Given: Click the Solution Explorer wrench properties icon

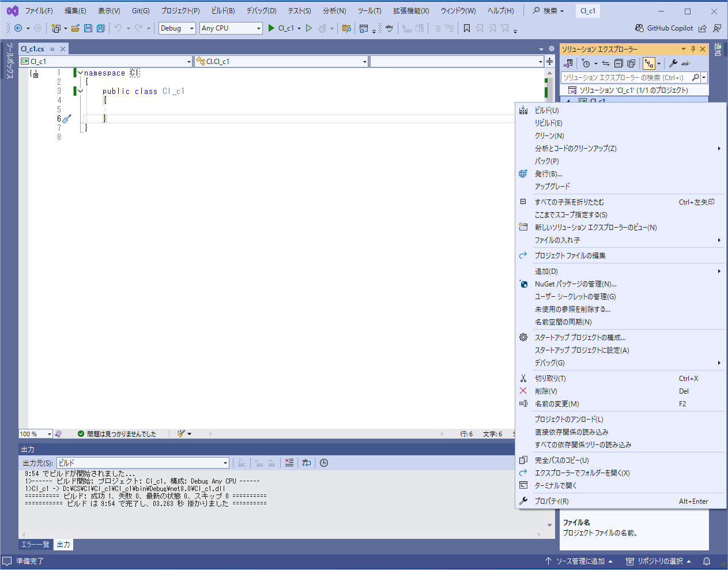Looking at the screenshot, I should (673, 63).
